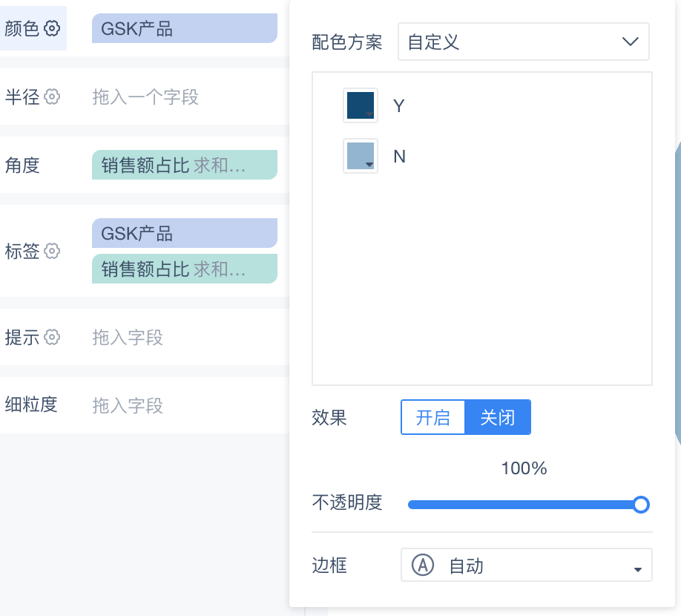This screenshot has width=681, height=616.
Task: Open the 标签 gear settings icon
Action: click(52, 251)
